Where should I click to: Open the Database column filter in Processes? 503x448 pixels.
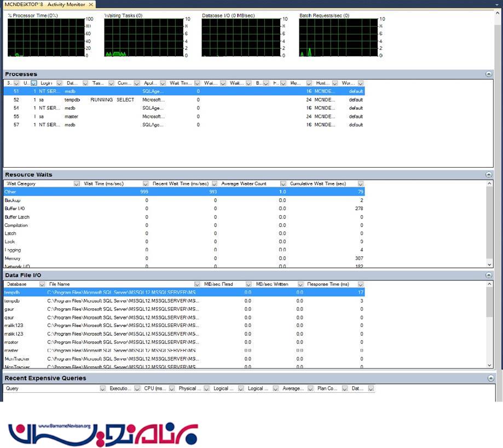(85, 83)
